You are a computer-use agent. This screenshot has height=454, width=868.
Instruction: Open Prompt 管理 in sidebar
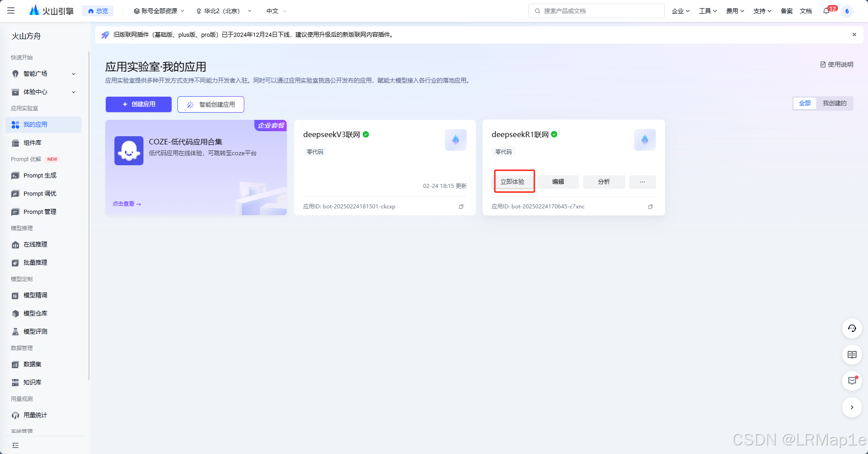click(x=44, y=212)
